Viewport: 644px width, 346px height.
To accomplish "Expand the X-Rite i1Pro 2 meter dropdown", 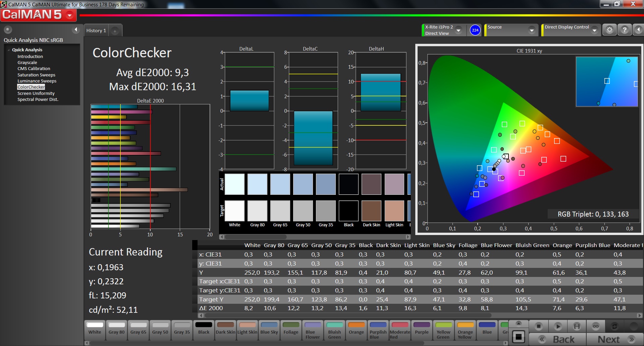I will tap(459, 30).
